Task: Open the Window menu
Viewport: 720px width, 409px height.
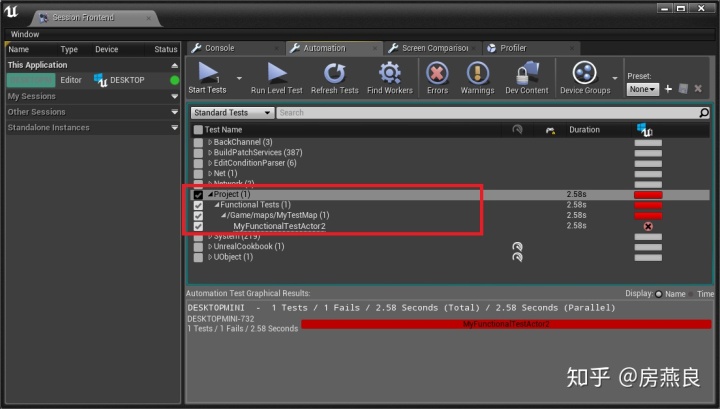Action: [25, 34]
